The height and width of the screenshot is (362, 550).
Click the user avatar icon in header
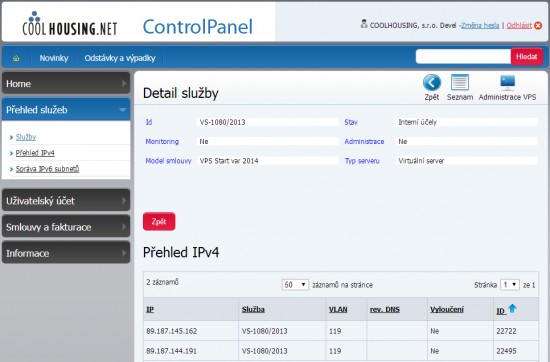[364, 24]
